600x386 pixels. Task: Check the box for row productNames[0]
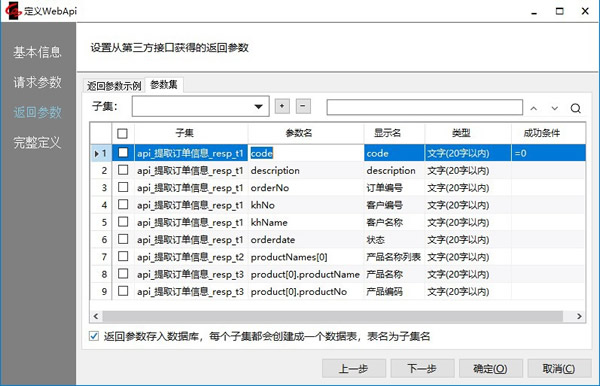(x=123, y=256)
